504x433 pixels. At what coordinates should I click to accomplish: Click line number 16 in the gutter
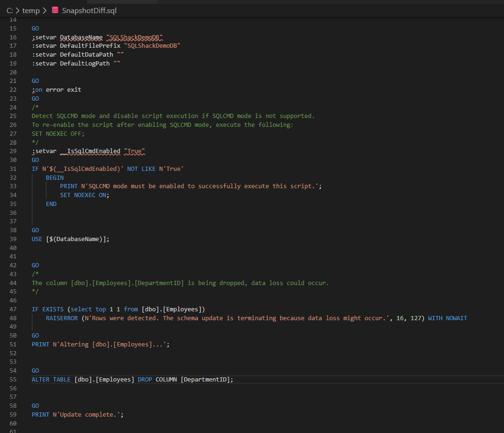pos(13,37)
